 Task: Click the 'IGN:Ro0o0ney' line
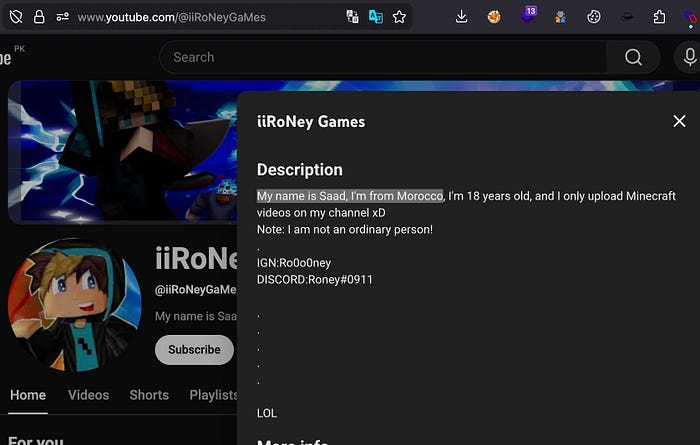(x=294, y=263)
